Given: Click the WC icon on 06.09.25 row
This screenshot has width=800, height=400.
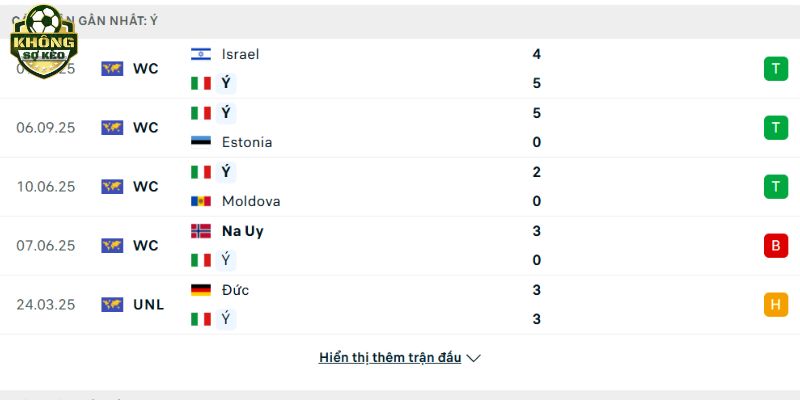Looking at the screenshot, I should click(x=112, y=128).
